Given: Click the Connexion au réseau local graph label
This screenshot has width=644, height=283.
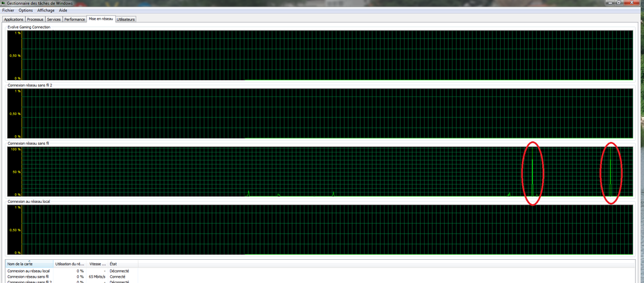Looking at the screenshot, I should click(28, 202).
